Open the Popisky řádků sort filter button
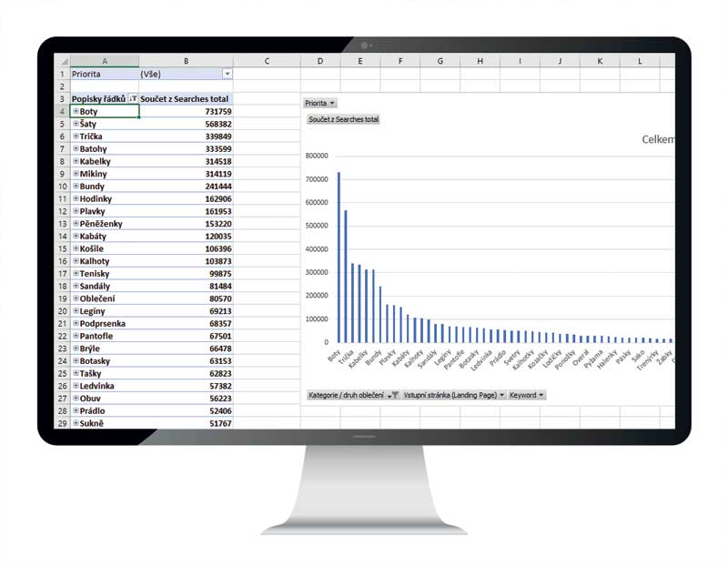Viewport: 728px width, 566px height. point(133,99)
